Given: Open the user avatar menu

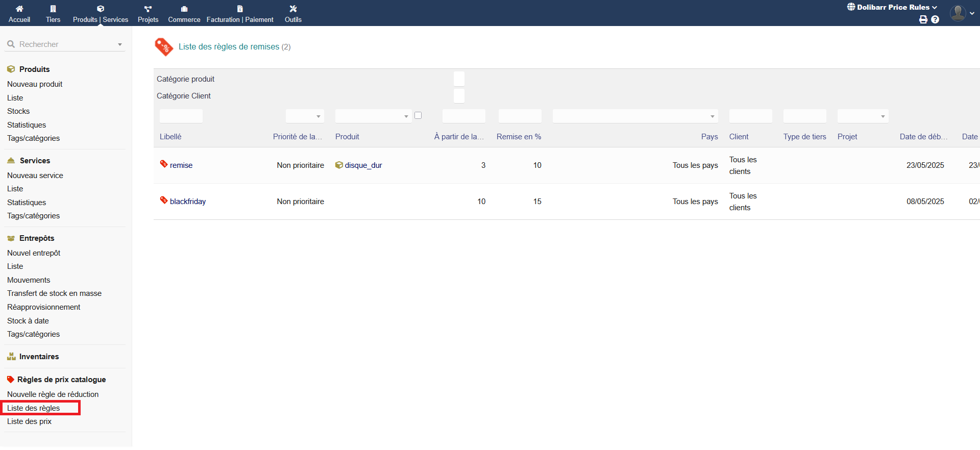Looking at the screenshot, I should [x=958, y=13].
